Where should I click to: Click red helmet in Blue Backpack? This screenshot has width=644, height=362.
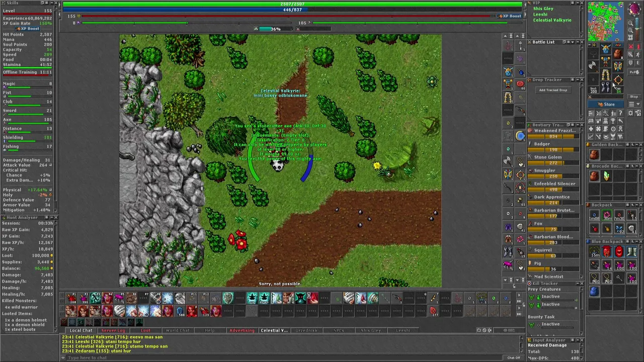pos(607,252)
